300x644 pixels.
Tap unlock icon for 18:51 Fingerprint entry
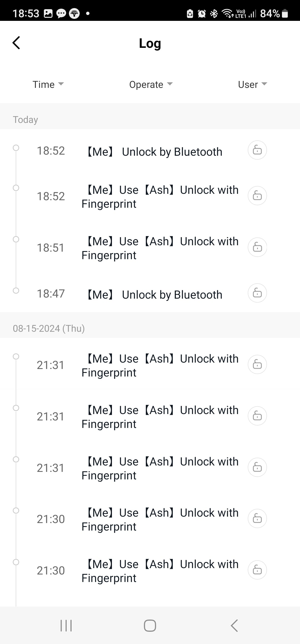point(257,247)
